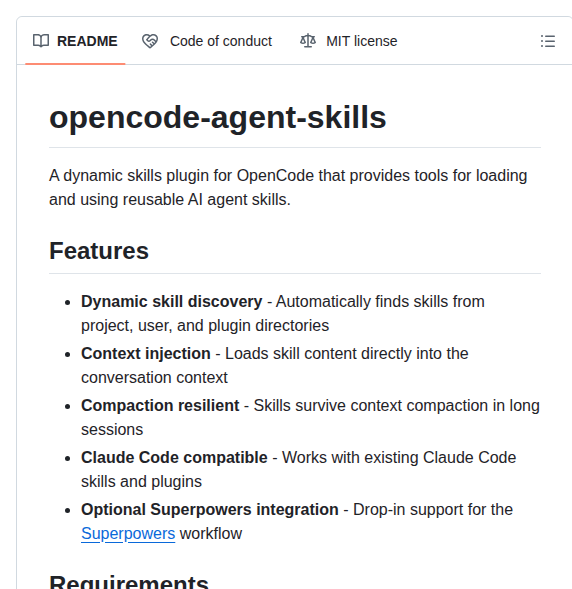Click the Code of conduct heart icon

click(x=150, y=41)
